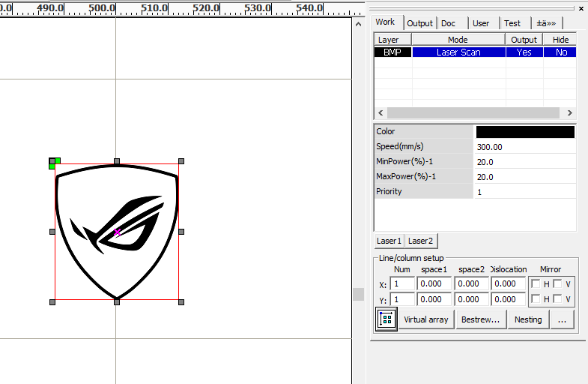588x384 pixels.
Task: Click the X Dislocation input field
Action: (x=509, y=283)
